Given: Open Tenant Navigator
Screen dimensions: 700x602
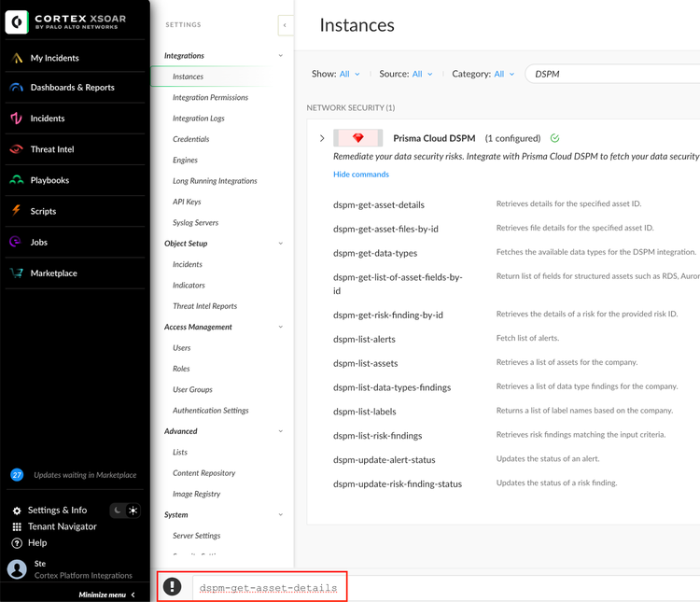Looking at the screenshot, I should (x=62, y=527).
